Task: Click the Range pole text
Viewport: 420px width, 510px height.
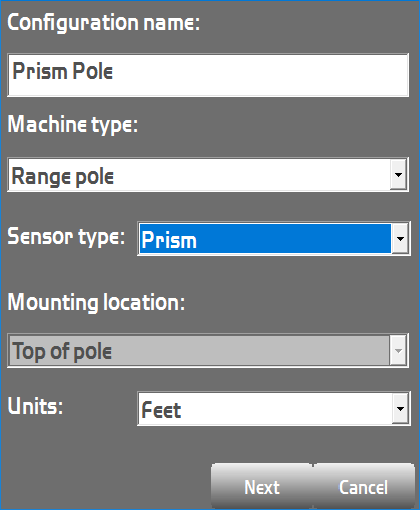Action: (63, 176)
